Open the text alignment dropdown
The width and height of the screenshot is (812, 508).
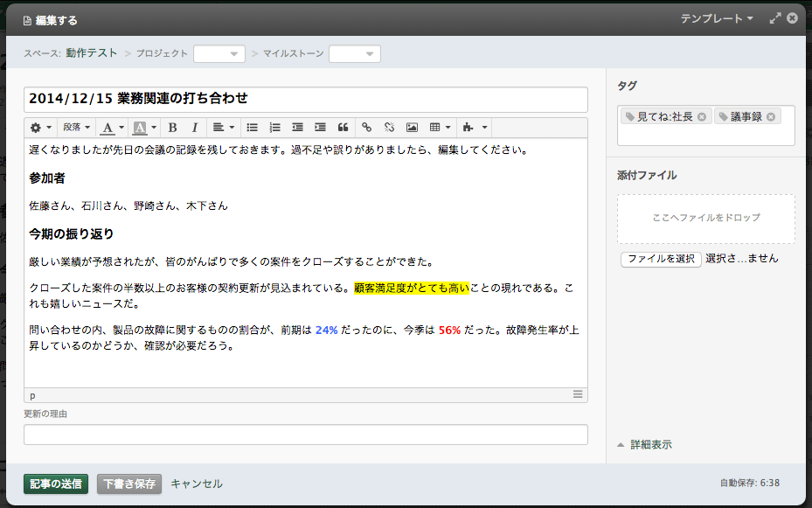coord(224,128)
